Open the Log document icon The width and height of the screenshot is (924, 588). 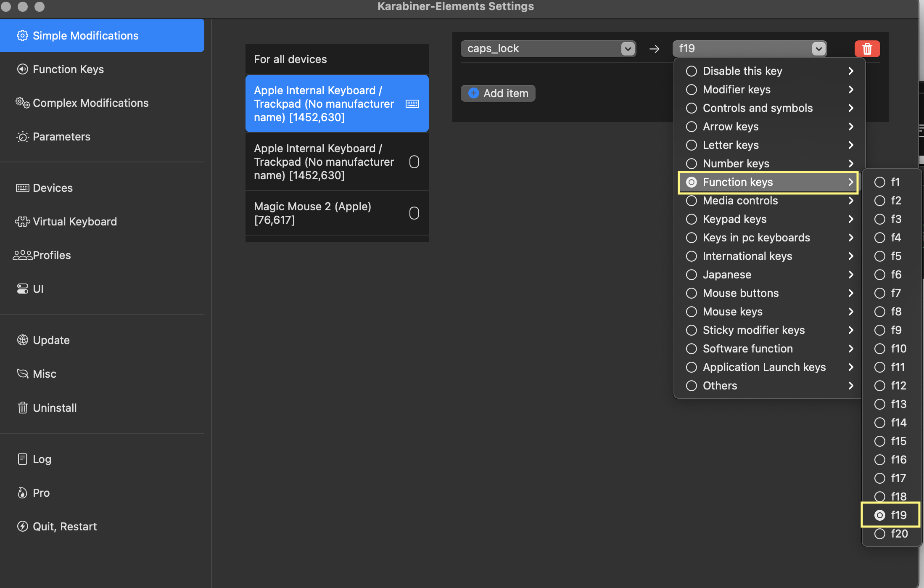tap(22, 459)
